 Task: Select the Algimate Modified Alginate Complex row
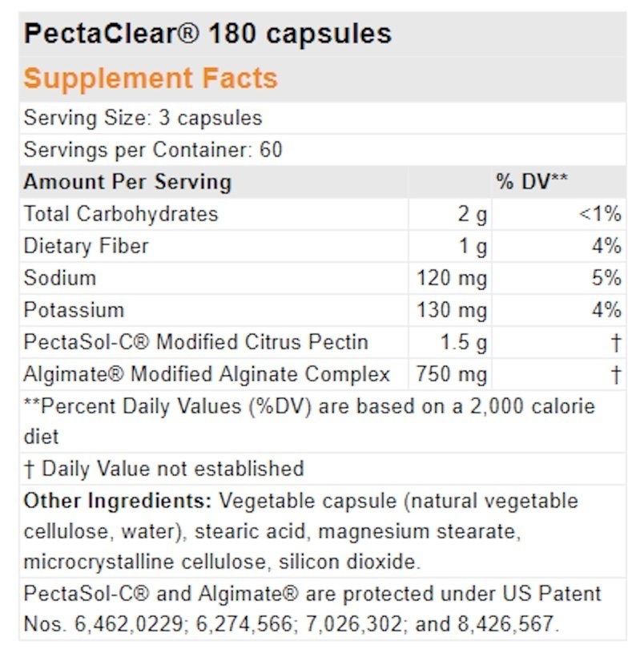(323, 374)
